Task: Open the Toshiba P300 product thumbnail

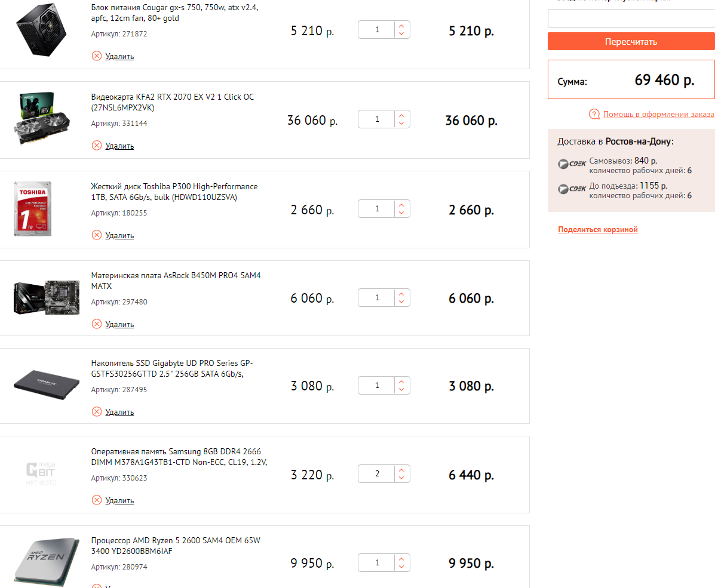Action: [33, 209]
